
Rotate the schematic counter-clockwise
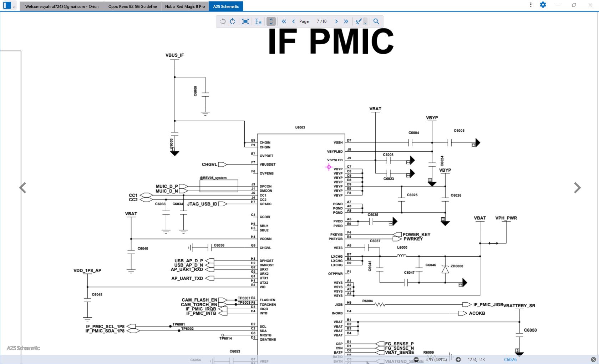(223, 21)
